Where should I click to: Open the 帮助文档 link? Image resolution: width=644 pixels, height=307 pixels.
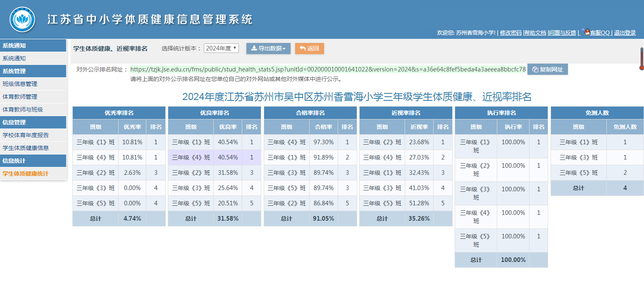[535, 33]
